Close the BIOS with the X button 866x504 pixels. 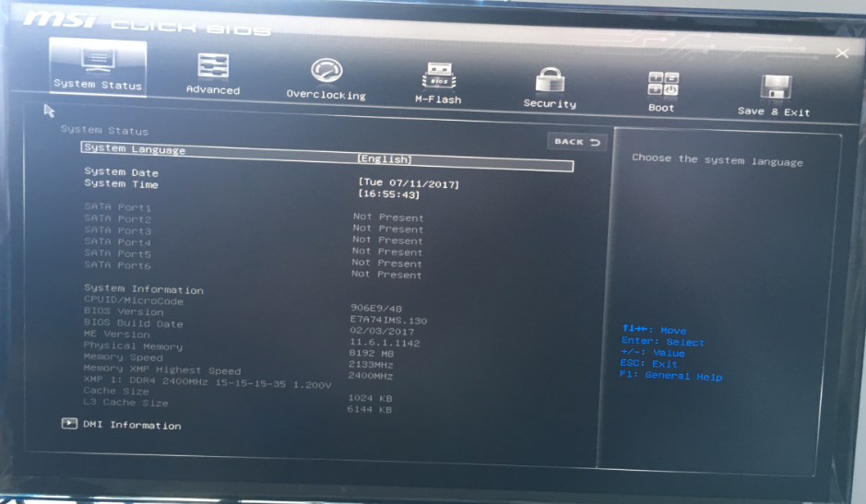pos(842,53)
